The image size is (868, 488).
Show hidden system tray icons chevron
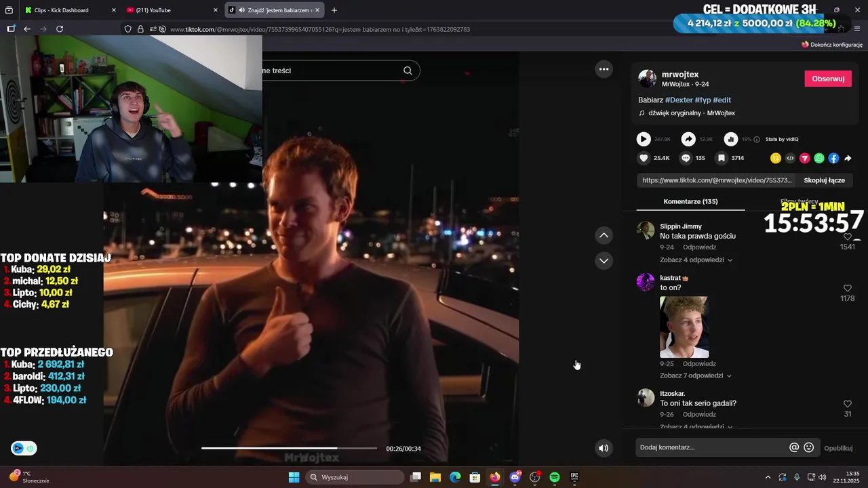768,477
